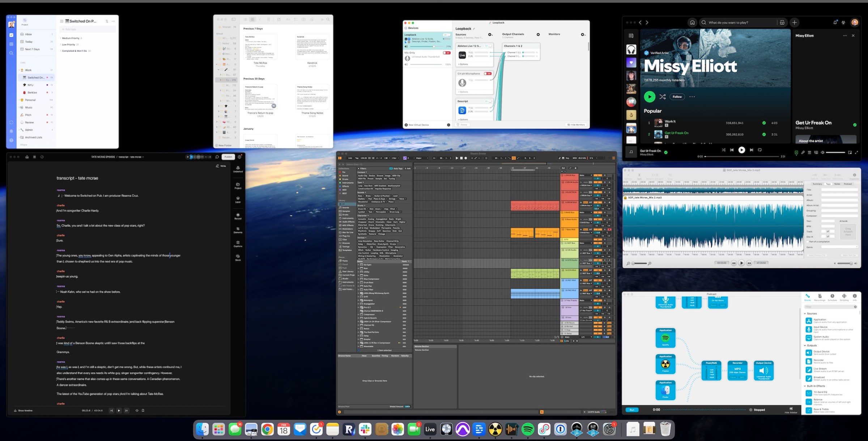868x441 pixels.
Task: Follow Missy Elliott on Spotify
Action: (677, 97)
